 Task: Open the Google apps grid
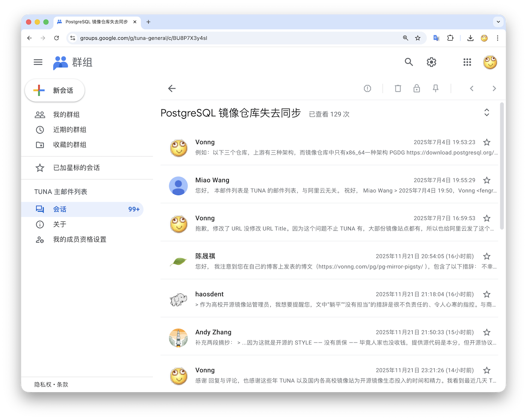click(x=467, y=62)
